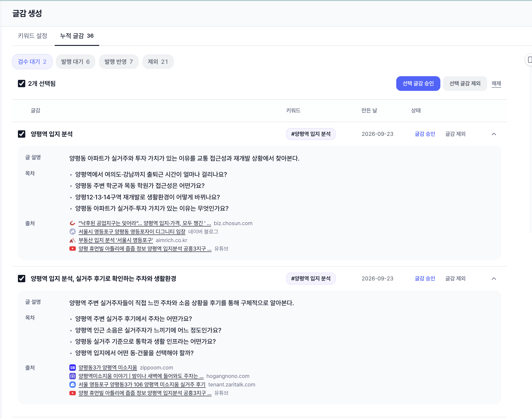Uncheck the '실거주 후기로 확인하는 주차와 생활환경' row checkbox
Viewport: 532px width, 419px height.
coord(22,278)
